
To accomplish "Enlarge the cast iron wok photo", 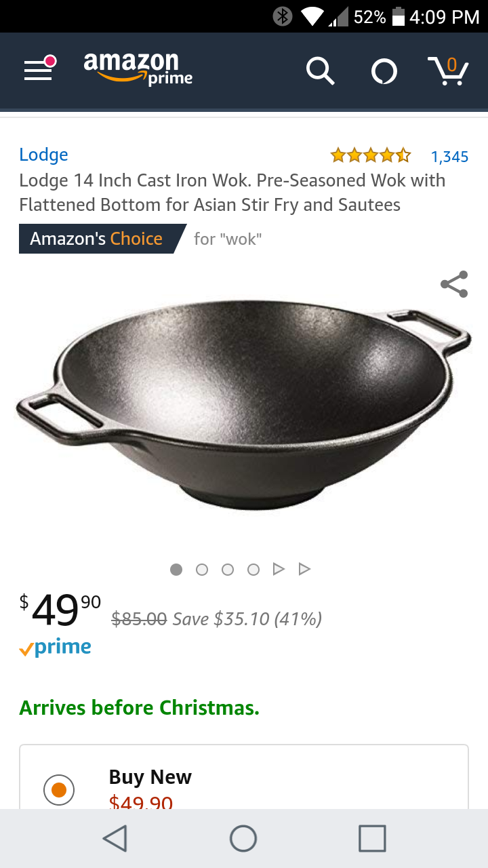I will point(243,405).
